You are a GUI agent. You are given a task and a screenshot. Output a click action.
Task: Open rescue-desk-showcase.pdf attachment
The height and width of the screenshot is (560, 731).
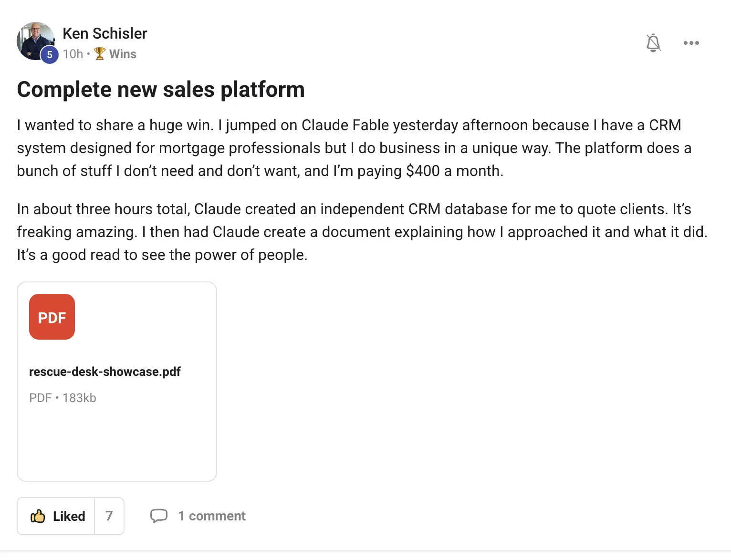(x=104, y=372)
